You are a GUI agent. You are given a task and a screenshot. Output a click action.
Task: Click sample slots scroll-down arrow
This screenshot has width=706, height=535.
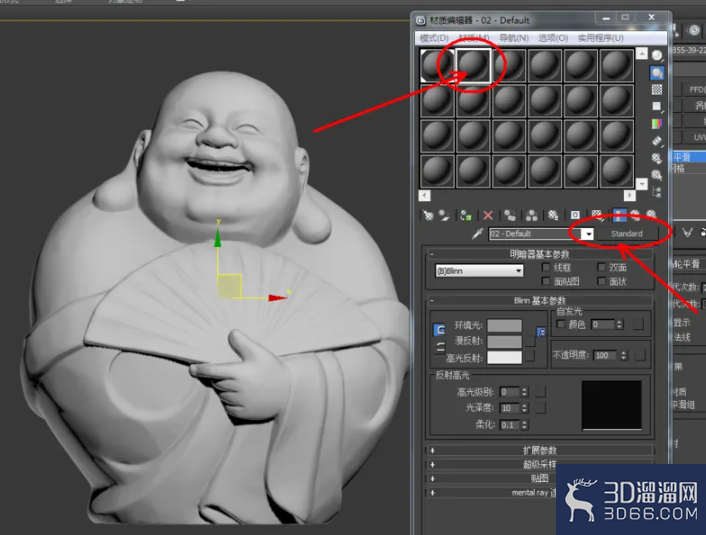point(642,183)
